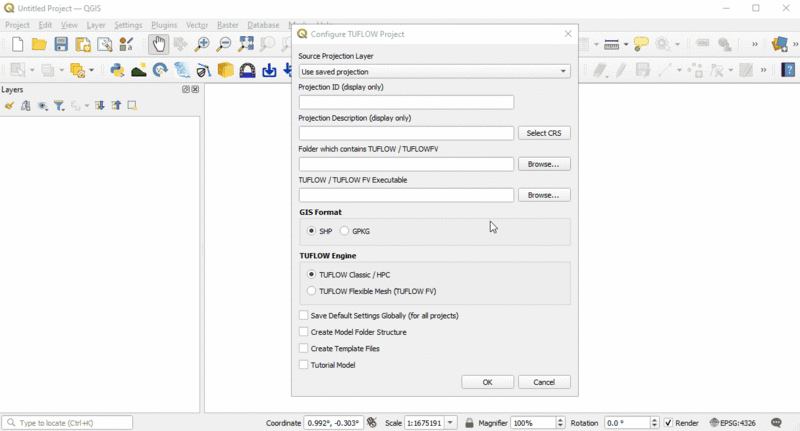Choose TUFLOW Flexible Mesh engine
This screenshot has height=431, width=800.
click(x=312, y=291)
